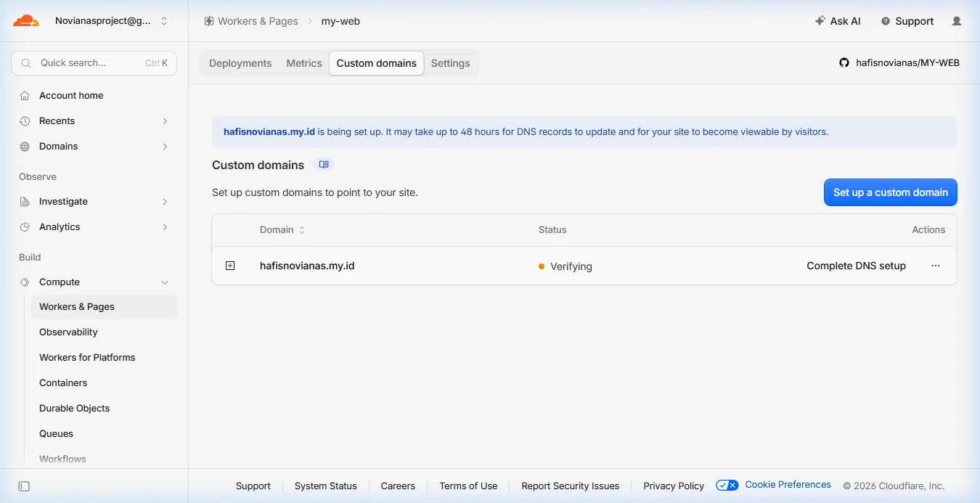Click the Workers & Pages breadcrumb icon
This screenshot has width=980, height=503.
(x=208, y=21)
